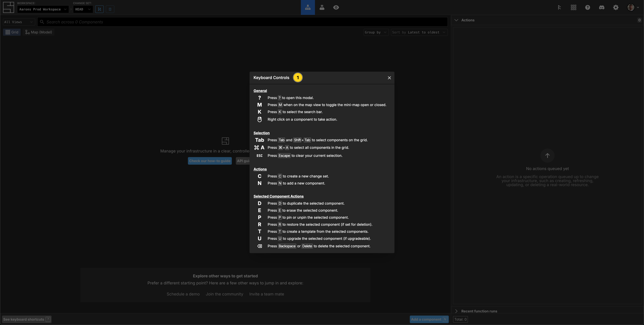Screen dimensions: 644x325
Task: Click the Actions count badge
Action: point(639,20)
